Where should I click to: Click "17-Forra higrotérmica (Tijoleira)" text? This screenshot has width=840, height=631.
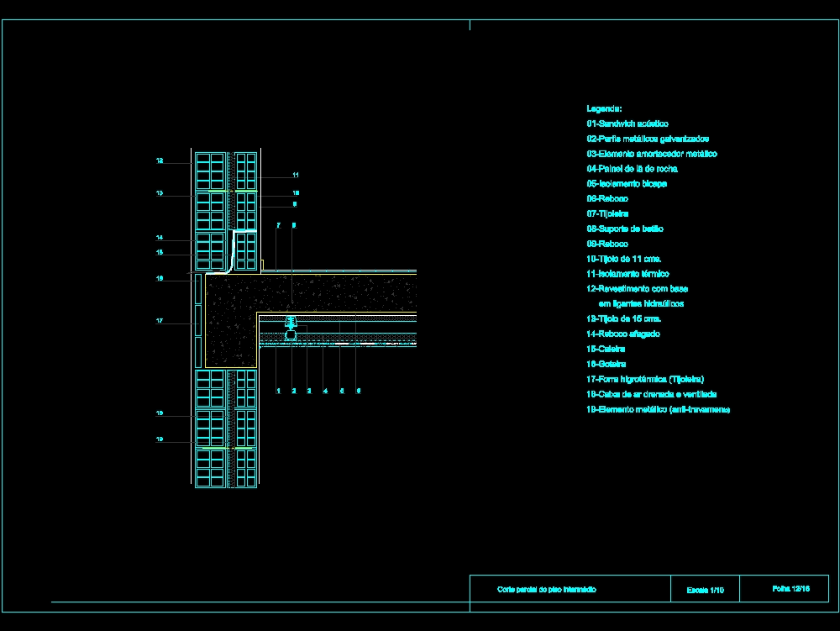coord(645,379)
